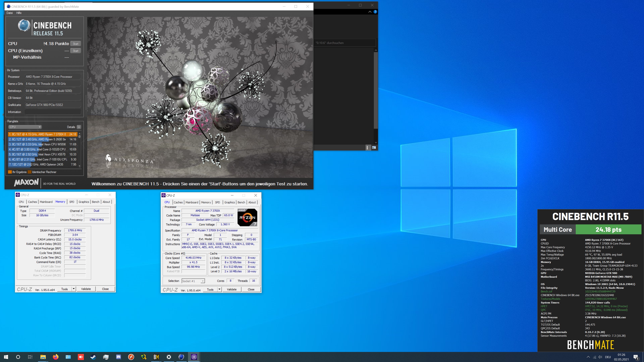Image resolution: width=644 pixels, height=362 pixels.
Task: Open File Explorer from the taskbar
Action: click(43, 357)
